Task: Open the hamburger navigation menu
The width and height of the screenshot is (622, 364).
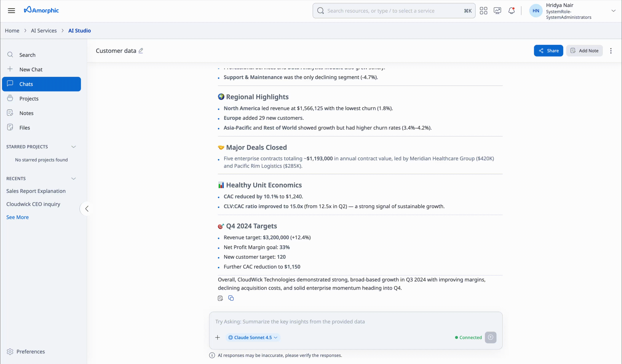Action: (x=11, y=11)
